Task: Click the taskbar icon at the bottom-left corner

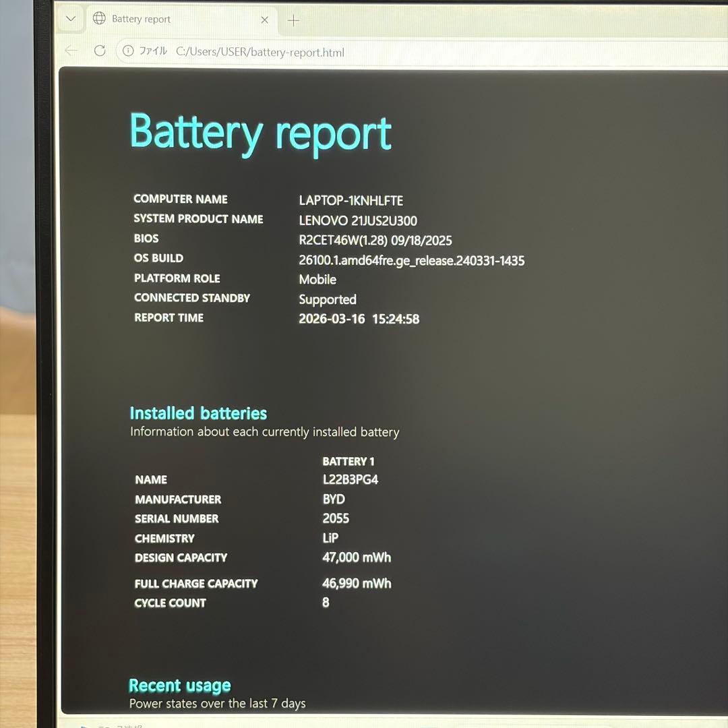Action: coord(82,725)
